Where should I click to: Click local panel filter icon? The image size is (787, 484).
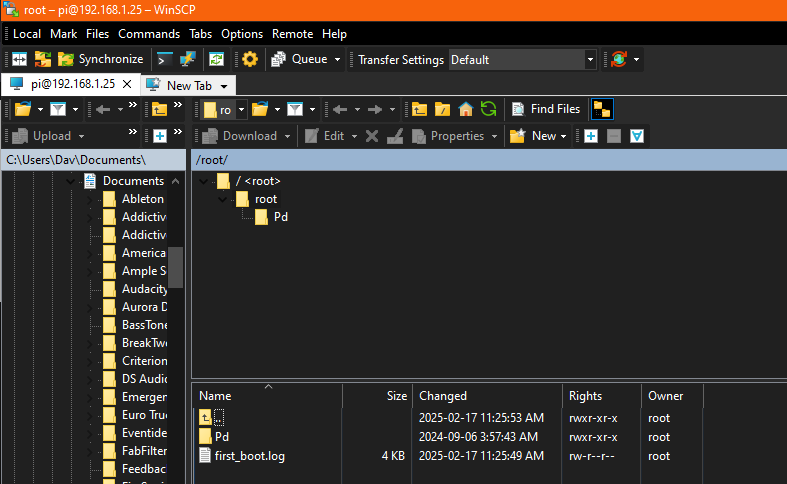pyautogui.click(x=58, y=109)
